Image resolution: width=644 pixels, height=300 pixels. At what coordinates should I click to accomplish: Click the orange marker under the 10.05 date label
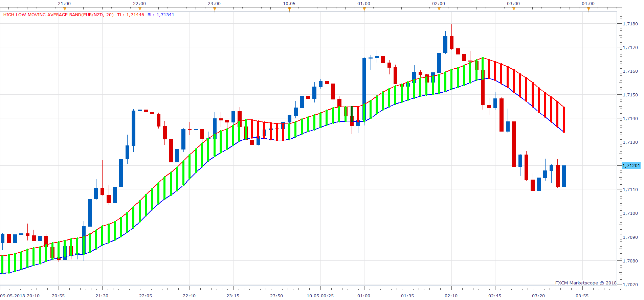(289, 9)
